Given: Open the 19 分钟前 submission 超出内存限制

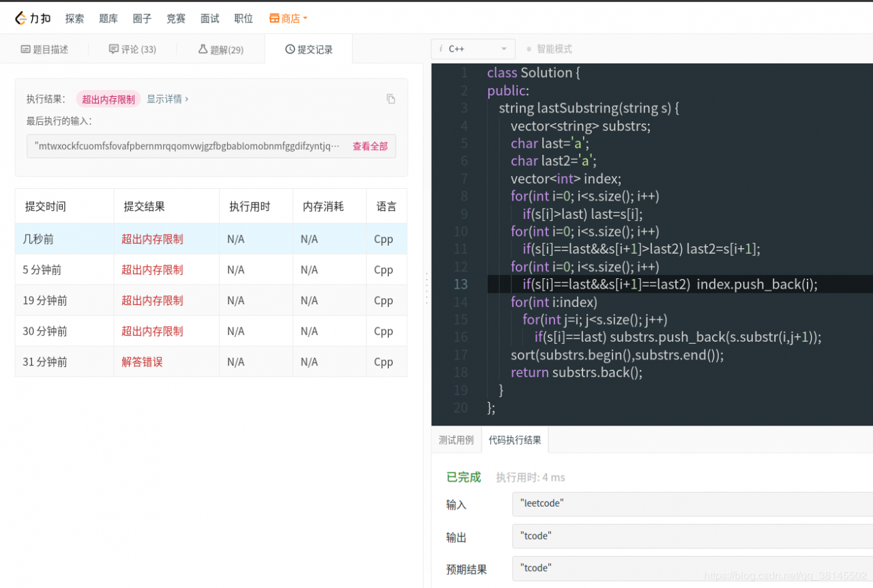Looking at the screenshot, I should coord(152,300).
